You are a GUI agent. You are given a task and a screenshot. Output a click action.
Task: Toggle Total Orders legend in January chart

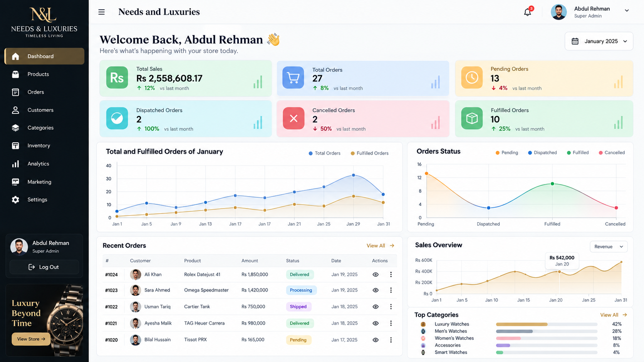pos(324,153)
